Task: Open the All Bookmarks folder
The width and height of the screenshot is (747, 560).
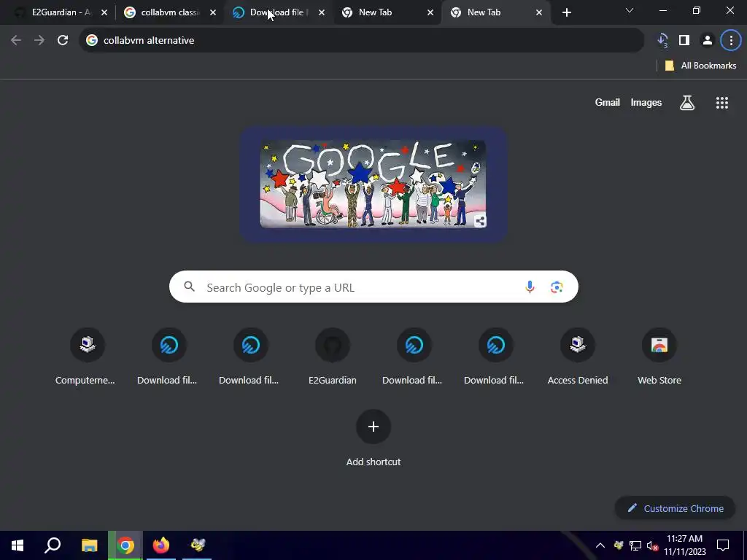Action: tap(700, 66)
